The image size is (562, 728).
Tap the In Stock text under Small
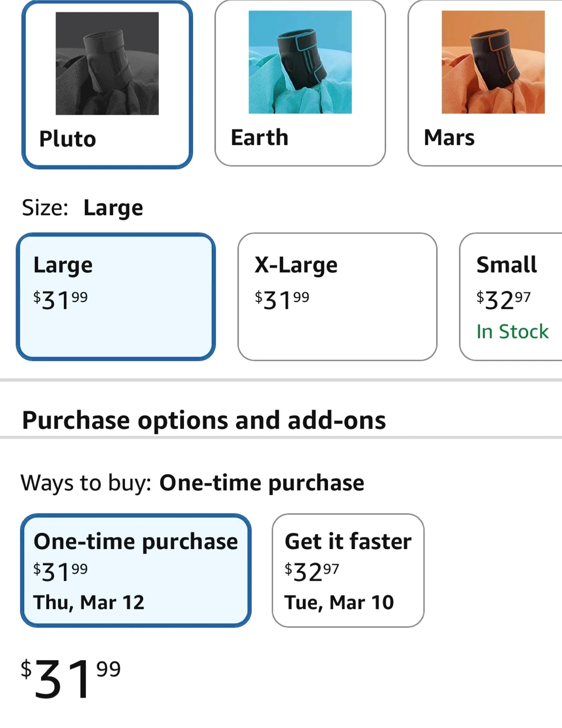512,332
